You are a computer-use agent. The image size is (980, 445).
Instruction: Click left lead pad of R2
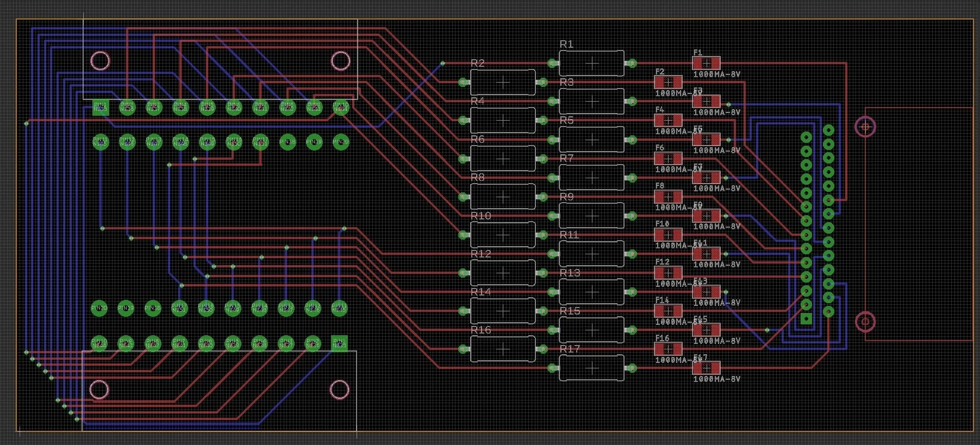coord(464,83)
